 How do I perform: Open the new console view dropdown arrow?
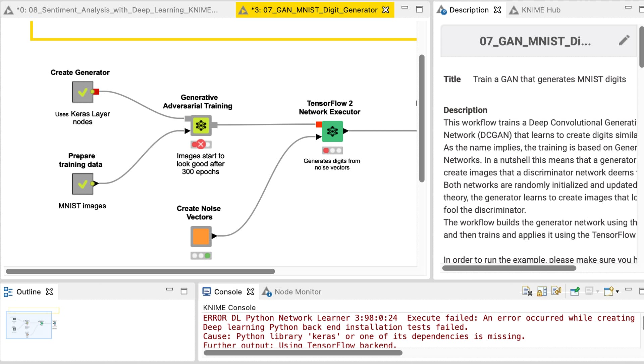tap(617, 291)
